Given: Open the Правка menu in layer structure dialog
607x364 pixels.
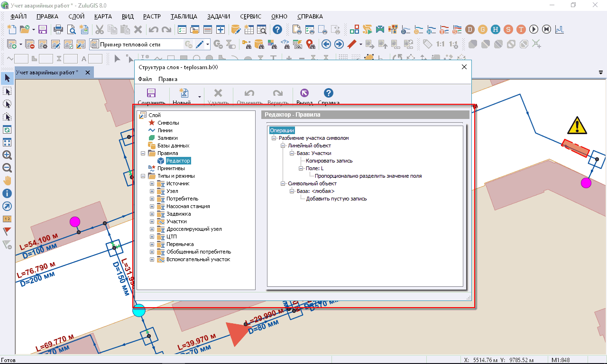Looking at the screenshot, I should [x=168, y=79].
